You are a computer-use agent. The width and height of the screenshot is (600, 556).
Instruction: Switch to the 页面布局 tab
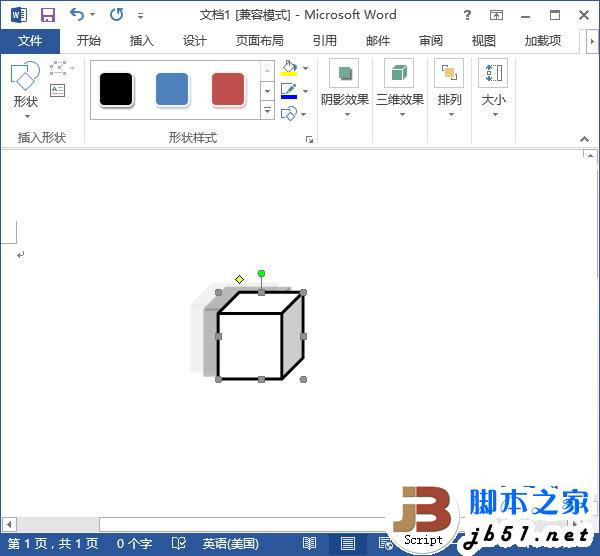coord(259,41)
